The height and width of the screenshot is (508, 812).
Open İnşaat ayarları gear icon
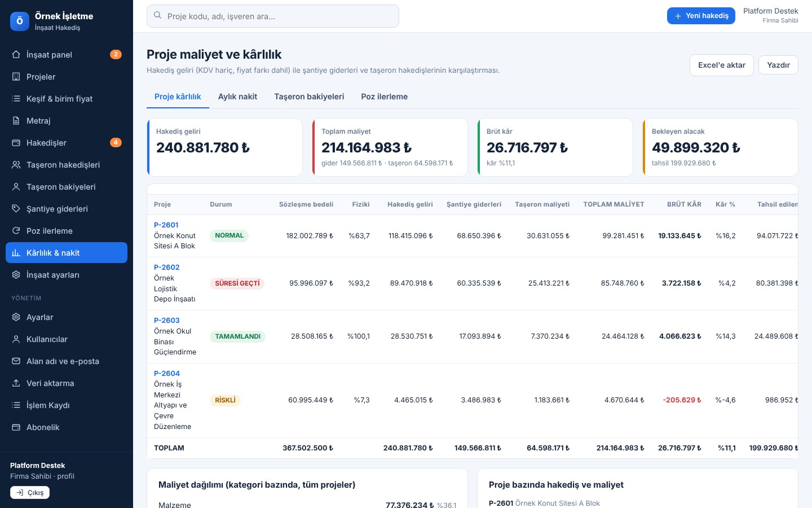click(x=16, y=275)
